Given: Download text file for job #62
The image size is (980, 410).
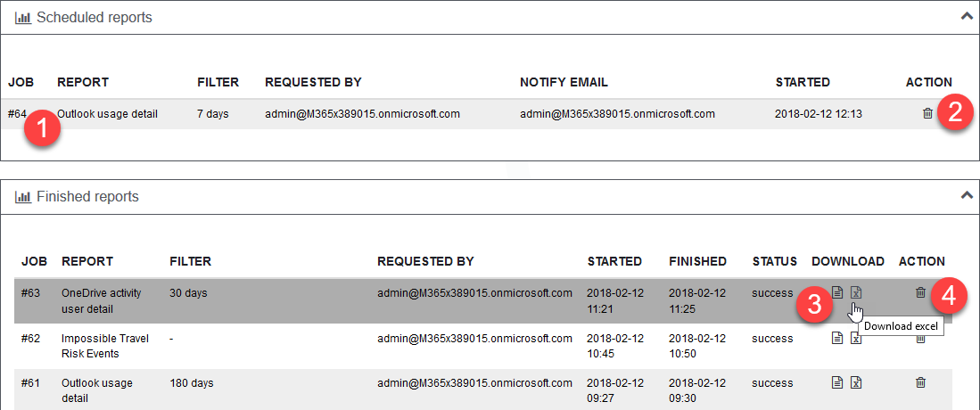Looking at the screenshot, I should [x=837, y=338].
